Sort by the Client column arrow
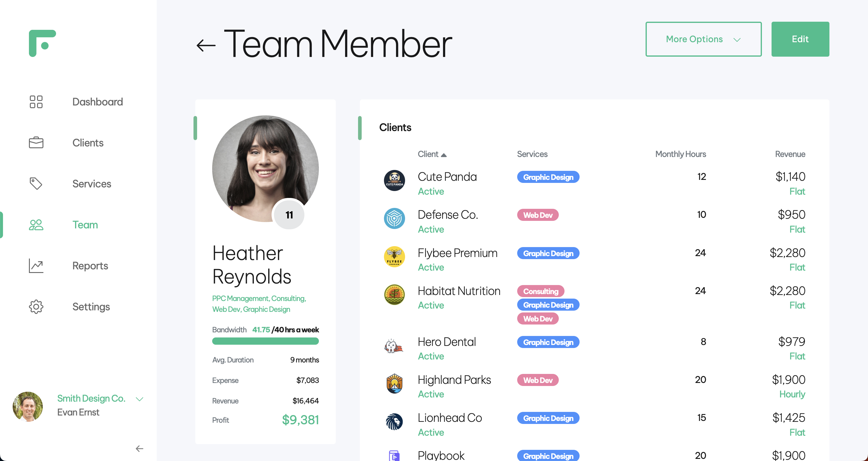Image resolution: width=868 pixels, height=461 pixels. (x=444, y=155)
